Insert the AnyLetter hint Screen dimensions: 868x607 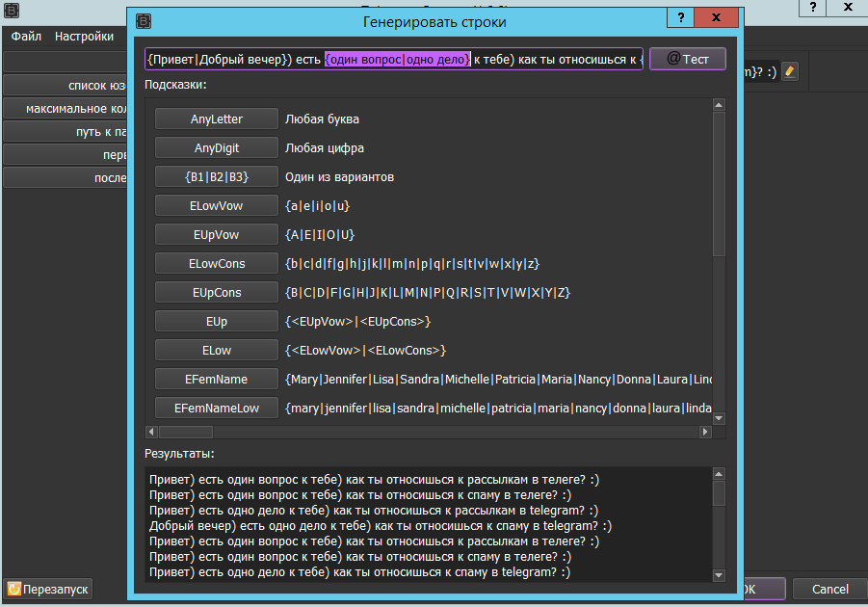click(x=217, y=119)
